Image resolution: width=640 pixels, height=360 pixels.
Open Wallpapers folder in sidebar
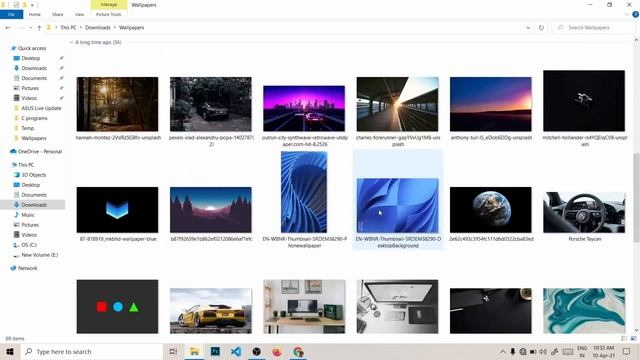click(33, 138)
